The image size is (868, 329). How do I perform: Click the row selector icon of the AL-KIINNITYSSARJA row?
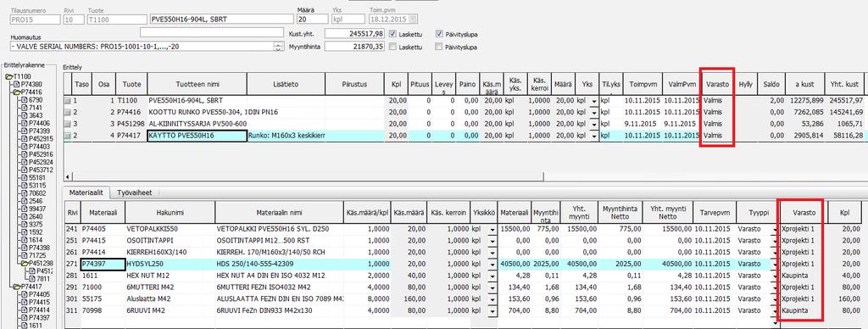tap(68, 124)
